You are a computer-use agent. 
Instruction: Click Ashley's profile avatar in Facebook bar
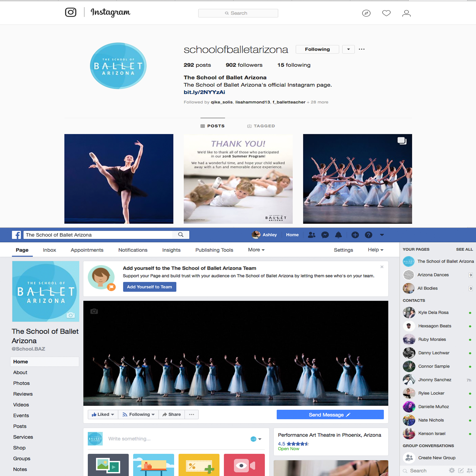pyautogui.click(x=256, y=235)
